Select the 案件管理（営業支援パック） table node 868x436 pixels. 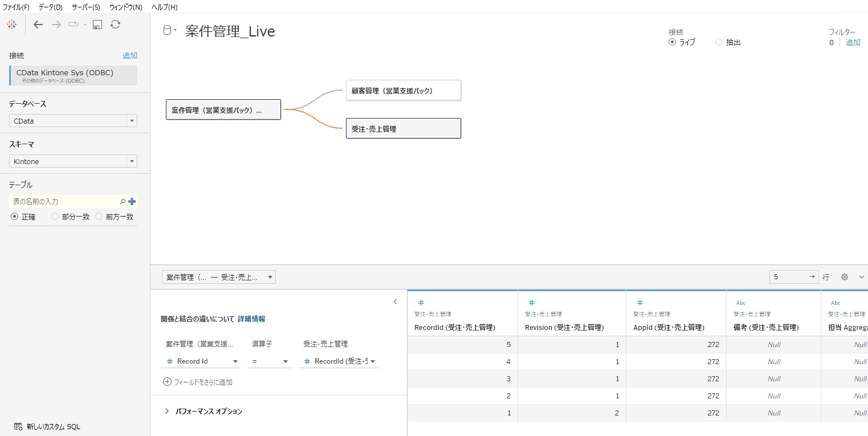coord(223,109)
